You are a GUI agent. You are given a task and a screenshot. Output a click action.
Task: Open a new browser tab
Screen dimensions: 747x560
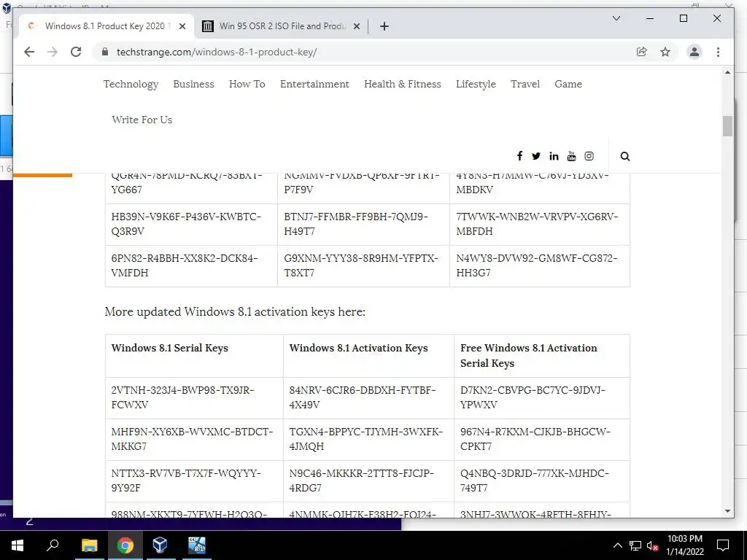click(x=384, y=26)
